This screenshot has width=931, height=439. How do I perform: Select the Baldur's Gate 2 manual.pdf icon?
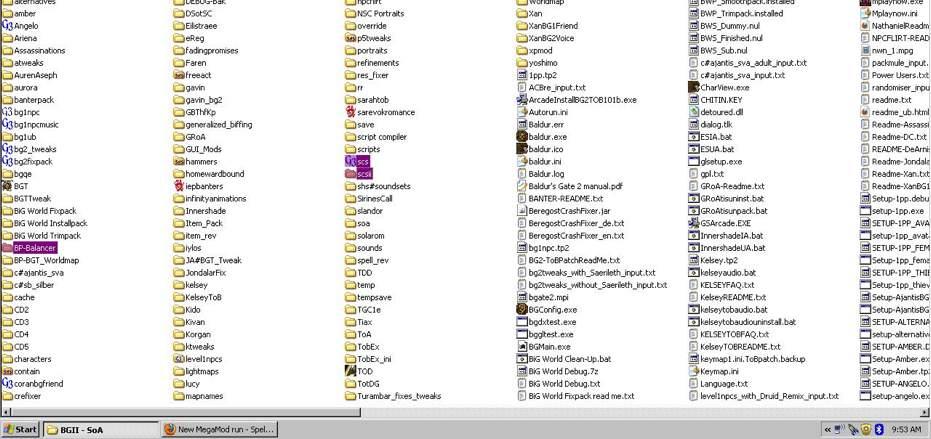522,186
